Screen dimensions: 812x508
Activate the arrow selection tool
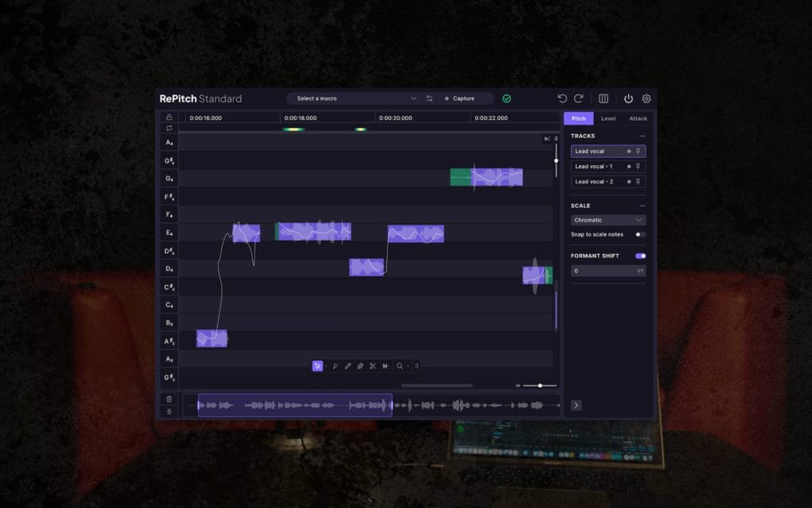(317, 366)
